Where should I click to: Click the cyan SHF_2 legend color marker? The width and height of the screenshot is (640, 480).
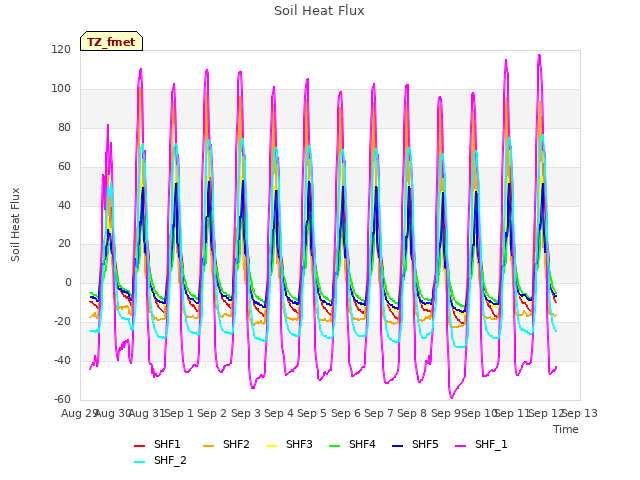[140, 462]
